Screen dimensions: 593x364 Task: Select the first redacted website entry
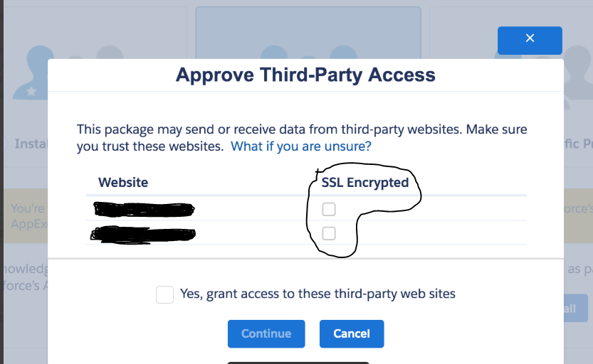[144, 210]
